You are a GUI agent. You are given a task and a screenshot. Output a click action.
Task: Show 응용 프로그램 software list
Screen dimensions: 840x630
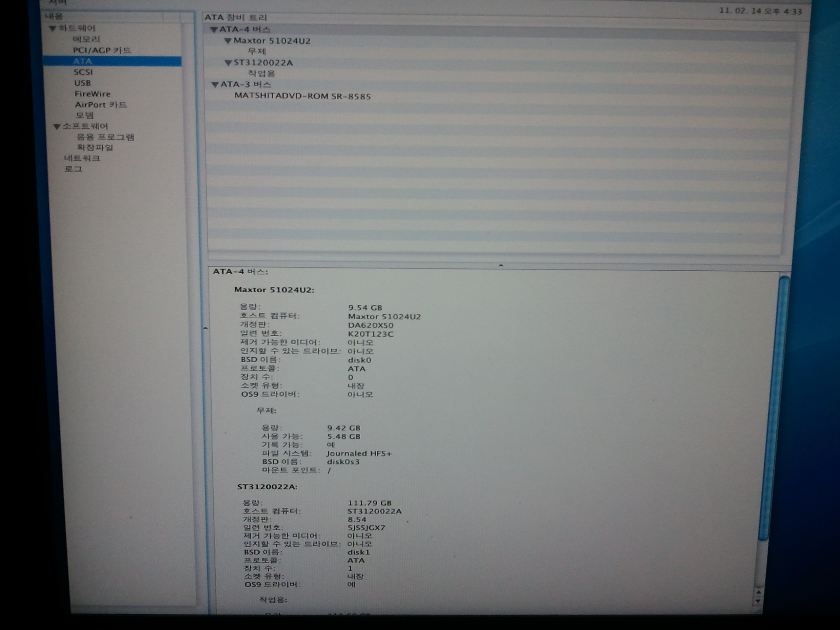(105, 137)
